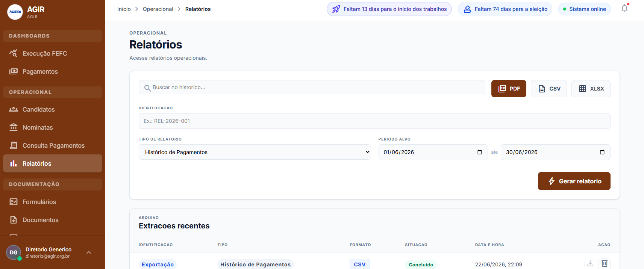Open calendar picker for end date 30/06/2026
The image size is (644, 269).
pos(602,152)
